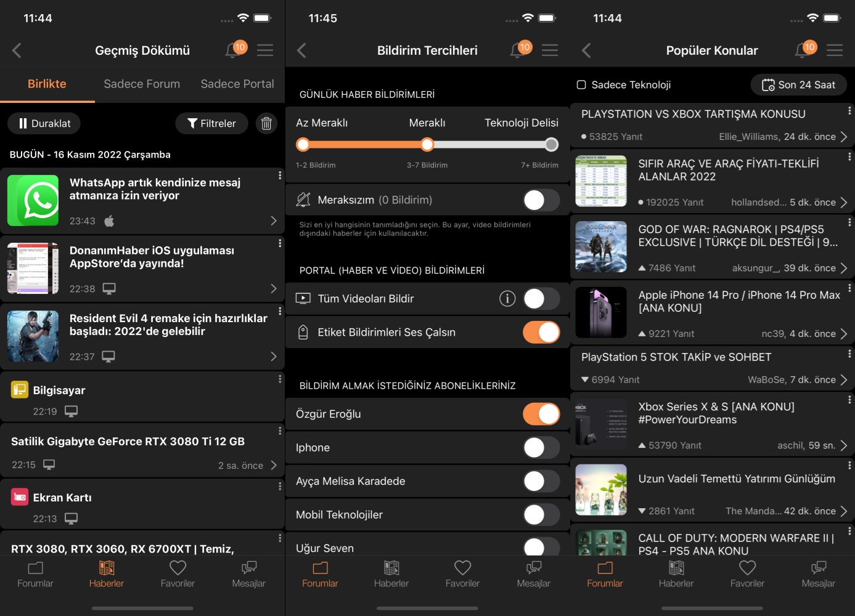The image size is (855, 616).
Task: Click WhatsApp logo thumbnail
Action: click(x=33, y=200)
